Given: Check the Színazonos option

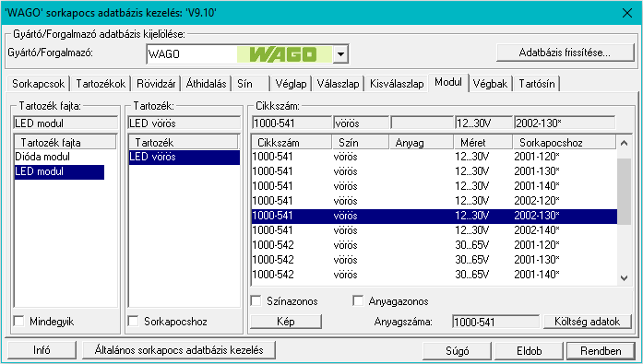Looking at the screenshot, I should point(256,301).
